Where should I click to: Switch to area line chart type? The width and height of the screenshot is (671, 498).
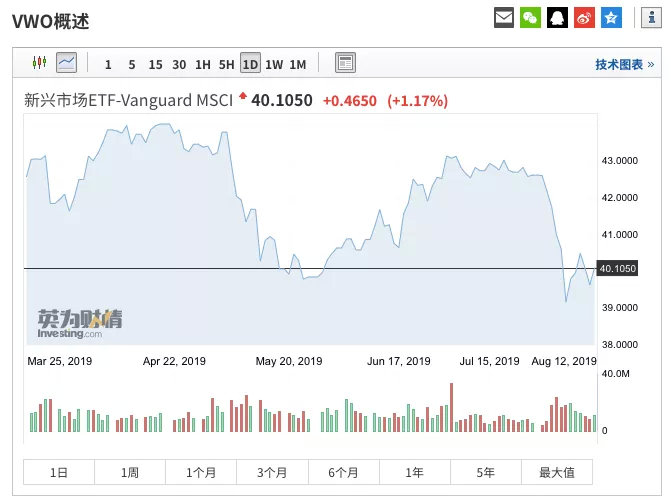66,63
